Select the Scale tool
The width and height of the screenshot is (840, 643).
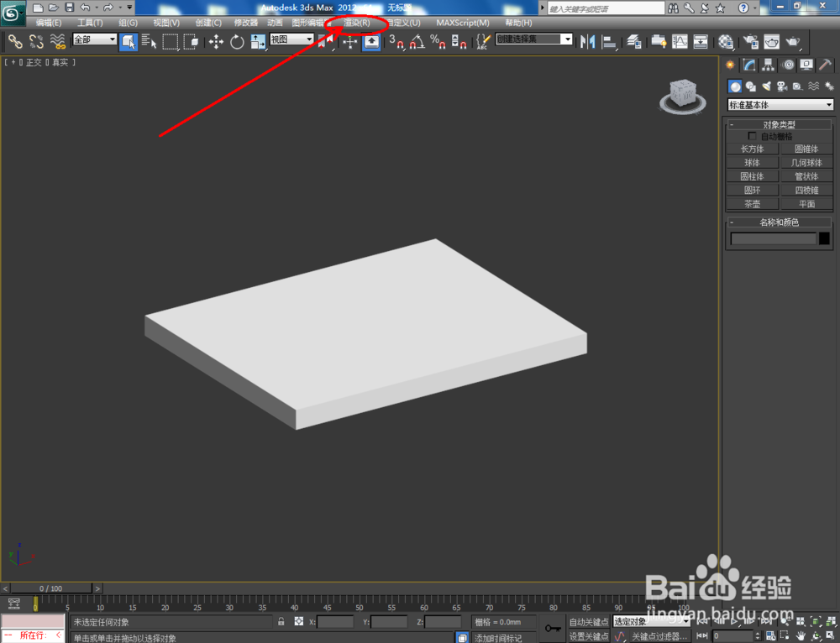[258, 41]
